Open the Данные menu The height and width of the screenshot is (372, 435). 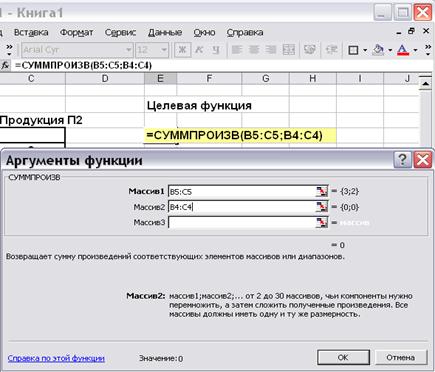165,32
